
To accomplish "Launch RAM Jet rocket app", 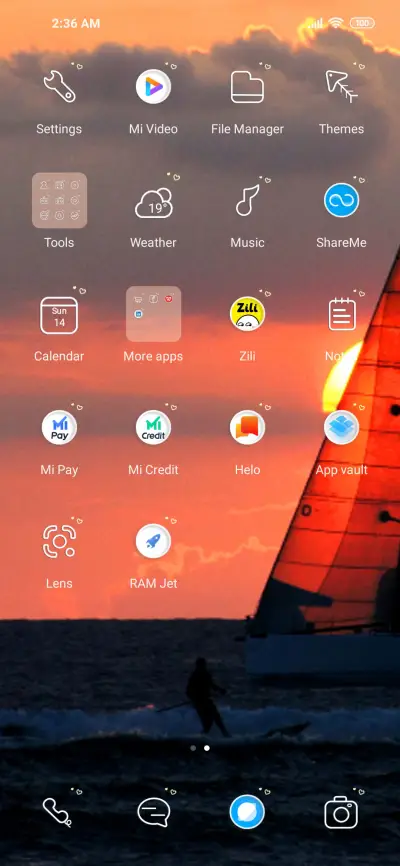I will (153, 541).
